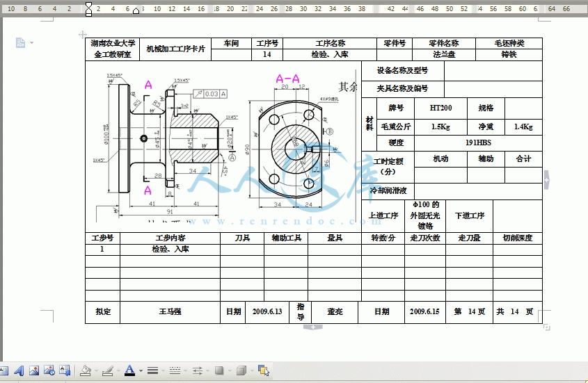Click the '走刀次数' column header
588x383 pixels.
tap(425, 238)
